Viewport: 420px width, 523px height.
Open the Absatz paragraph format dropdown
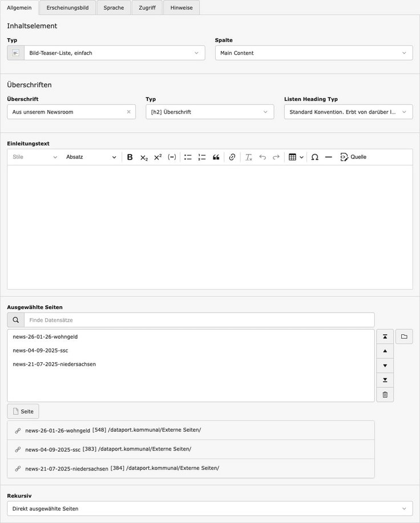(x=91, y=157)
